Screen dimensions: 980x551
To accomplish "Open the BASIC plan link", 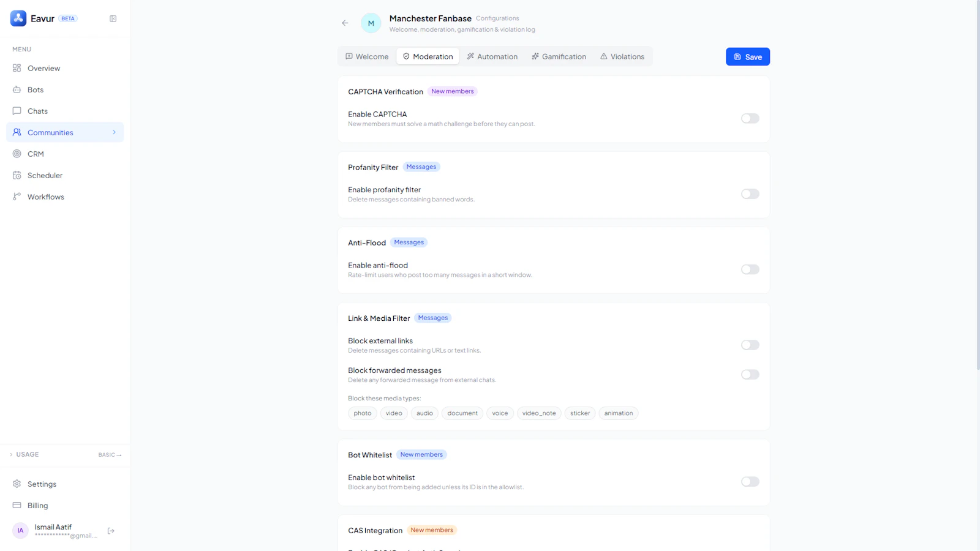I will 110,455.
